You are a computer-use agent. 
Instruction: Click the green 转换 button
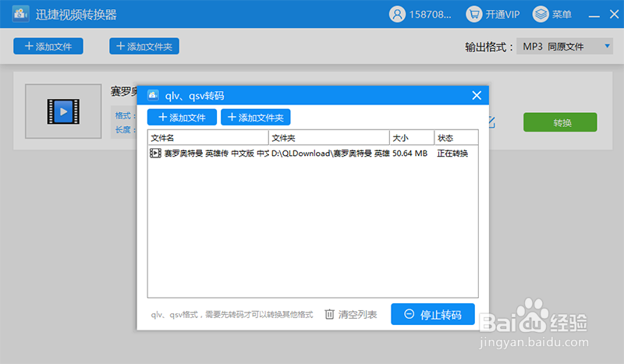(x=560, y=122)
